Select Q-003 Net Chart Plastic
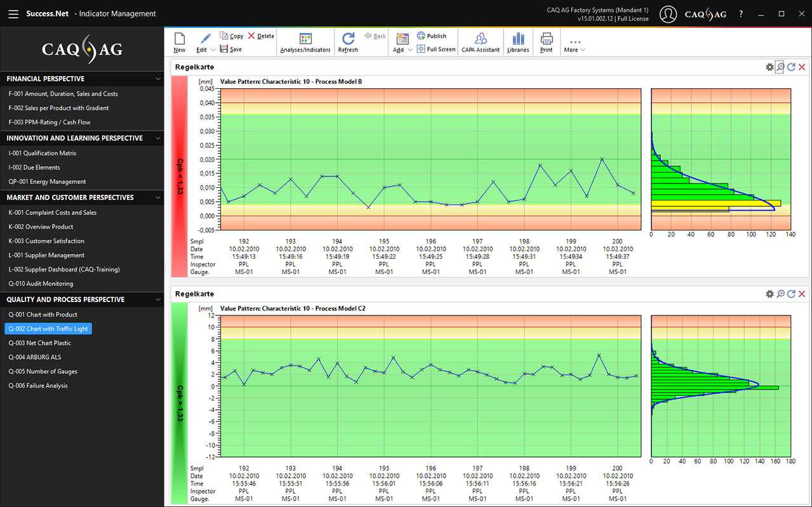 click(x=40, y=343)
